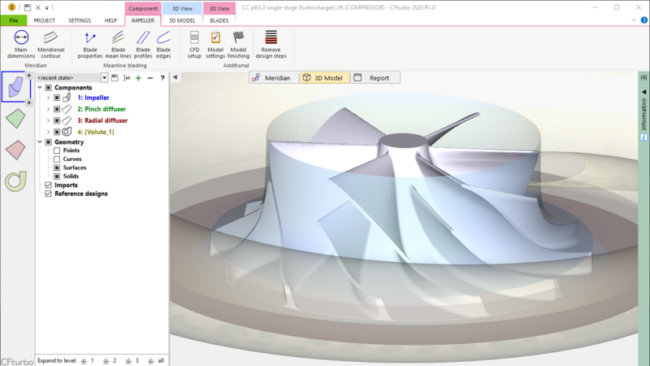The height and width of the screenshot is (366, 650).
Task: Uncheck the Imports checkbox
Action: click(48, 185)
